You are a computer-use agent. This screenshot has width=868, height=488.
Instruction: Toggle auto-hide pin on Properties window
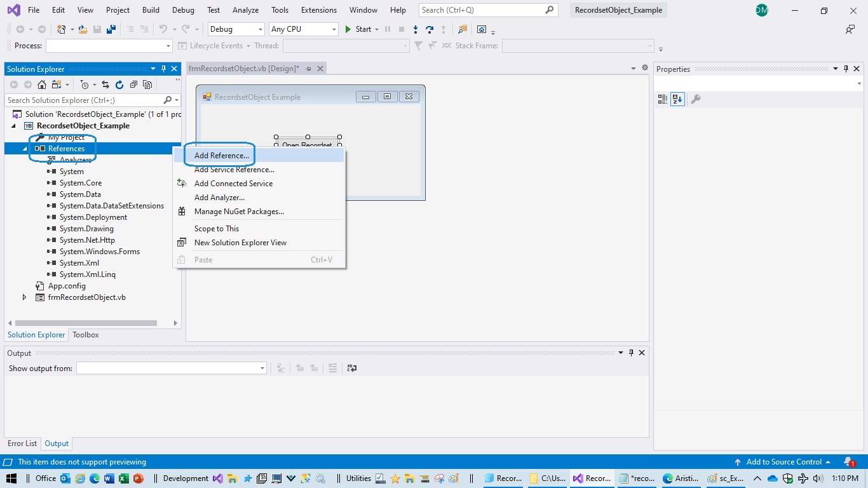[845, 69]
